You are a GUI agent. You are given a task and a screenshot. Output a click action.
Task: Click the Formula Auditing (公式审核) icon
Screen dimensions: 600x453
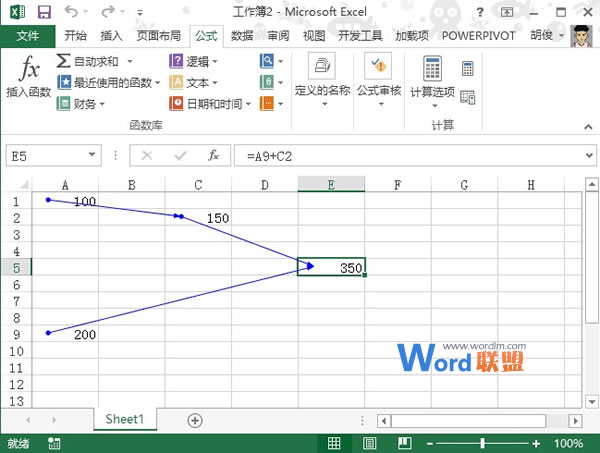(378, 66)
